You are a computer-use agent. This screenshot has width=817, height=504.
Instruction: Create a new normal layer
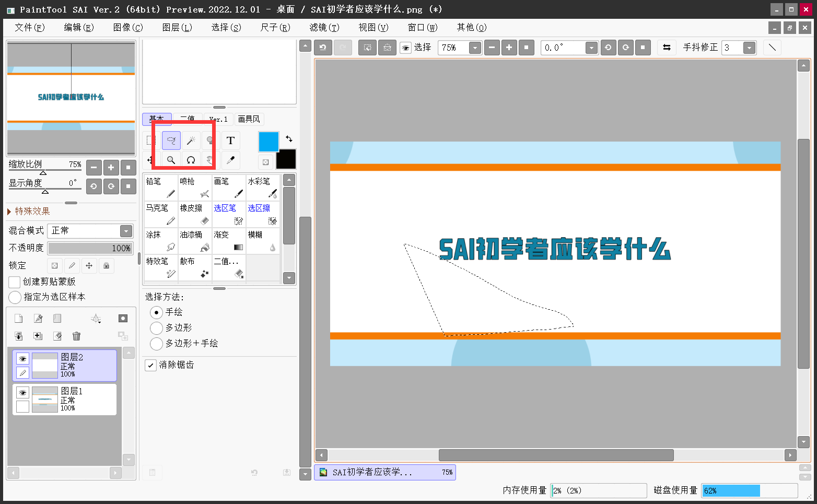coord(18,319)
